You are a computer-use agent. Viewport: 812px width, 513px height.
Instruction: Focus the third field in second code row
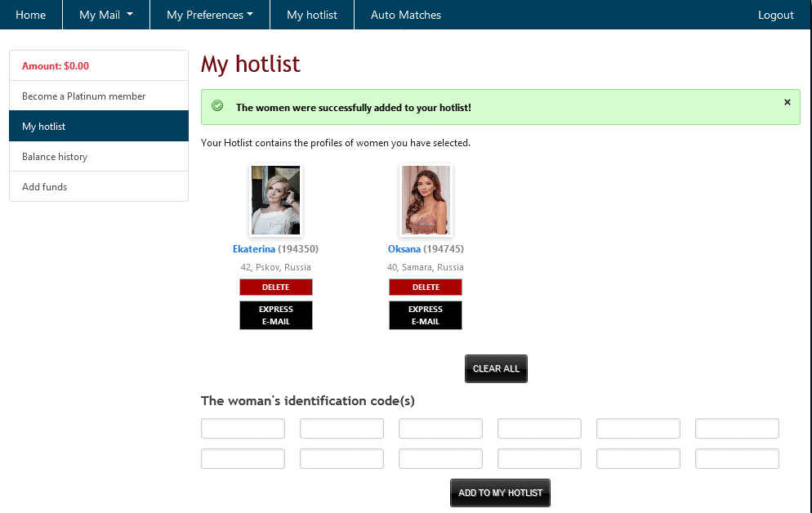tap(440, 458)
